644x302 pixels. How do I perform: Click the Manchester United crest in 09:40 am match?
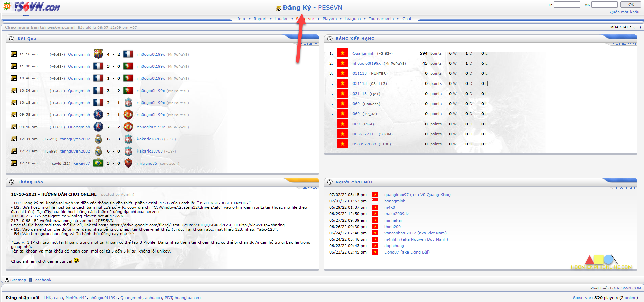click(x=128, y=127)
